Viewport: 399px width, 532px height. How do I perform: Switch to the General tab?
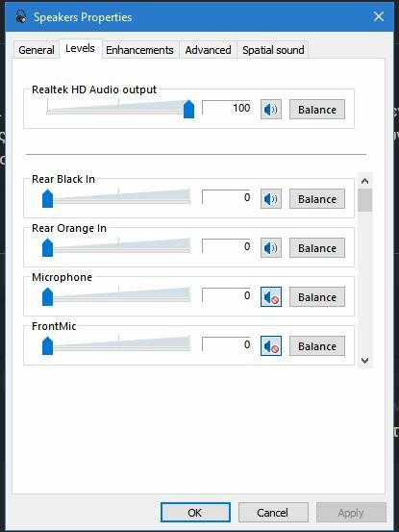click(37, 50)
